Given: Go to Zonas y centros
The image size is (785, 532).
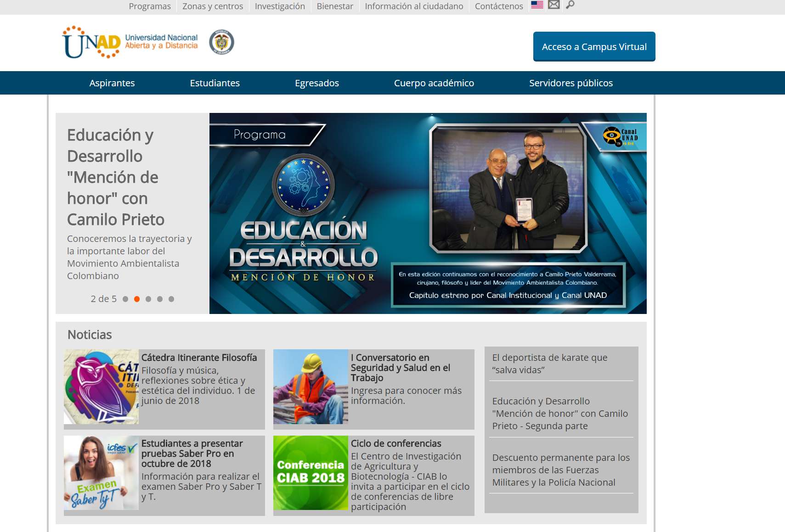Looking at the screenshot, I should [213, 6].
